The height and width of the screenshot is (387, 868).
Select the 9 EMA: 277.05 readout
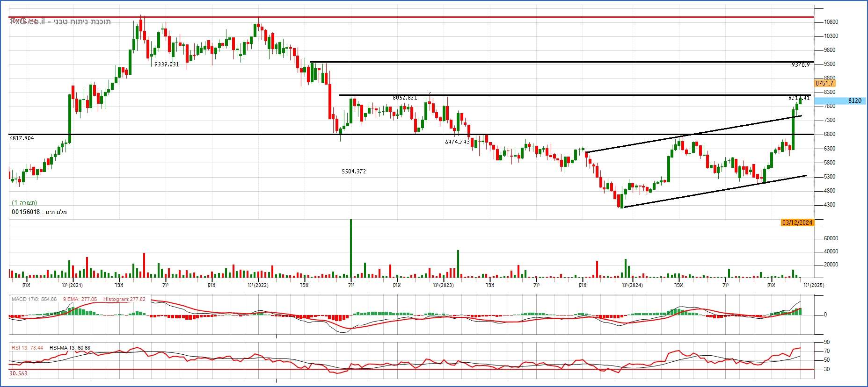[80, 299]
